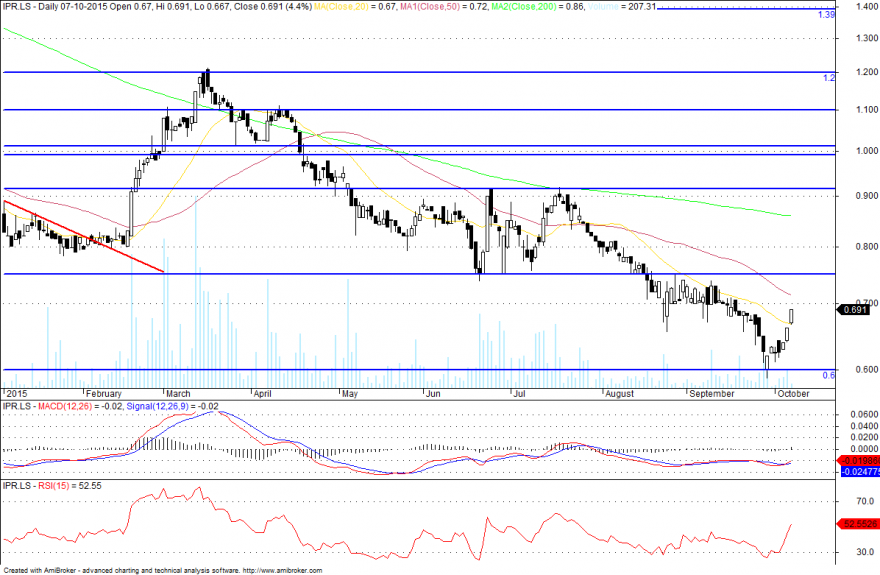Click the October timeline marker
This screenshot has height=575, width=880.
793,394
